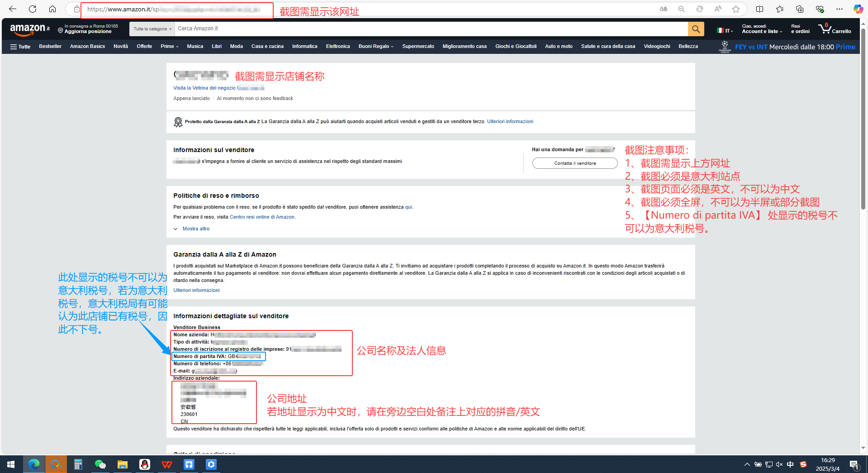The height and width of the screenshot is (473, 868).
Task: Add page to favorites star icon
Action: (x=736, y=9)
